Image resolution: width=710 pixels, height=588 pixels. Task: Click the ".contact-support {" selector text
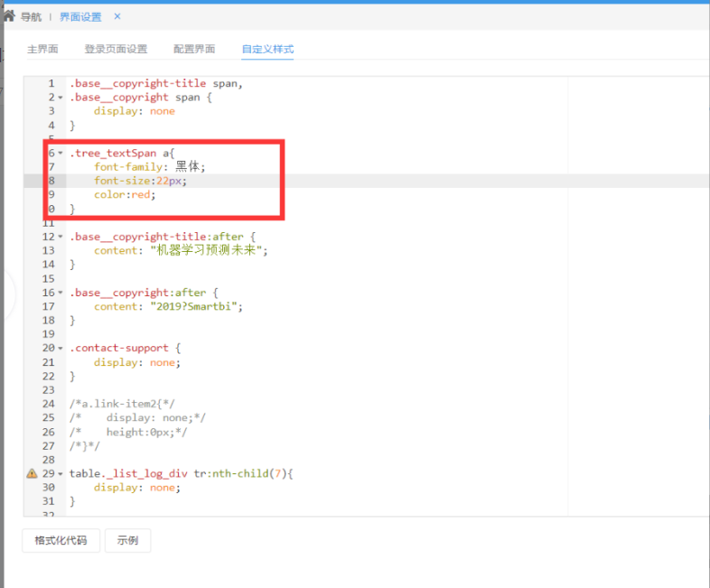[126, 348]
